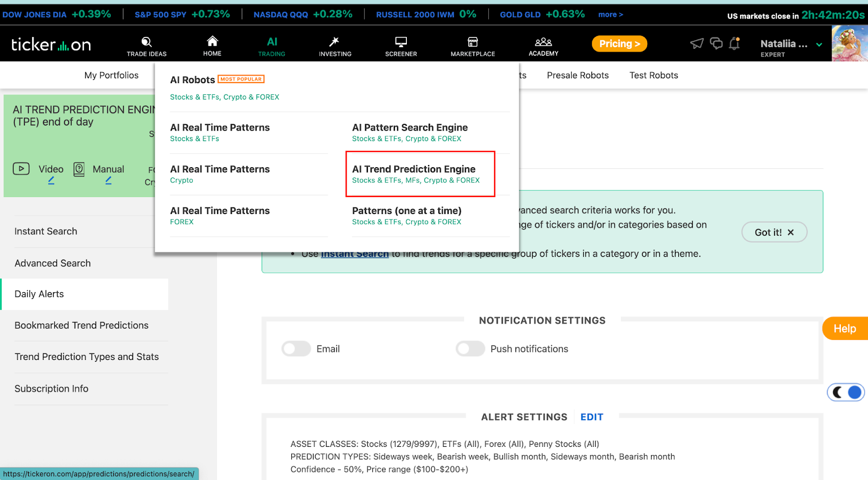Viewport: 868px width, 480px height.
Task: Click the pencil icon under Manual
Action: pyautogui.click(x=108, y=180)
